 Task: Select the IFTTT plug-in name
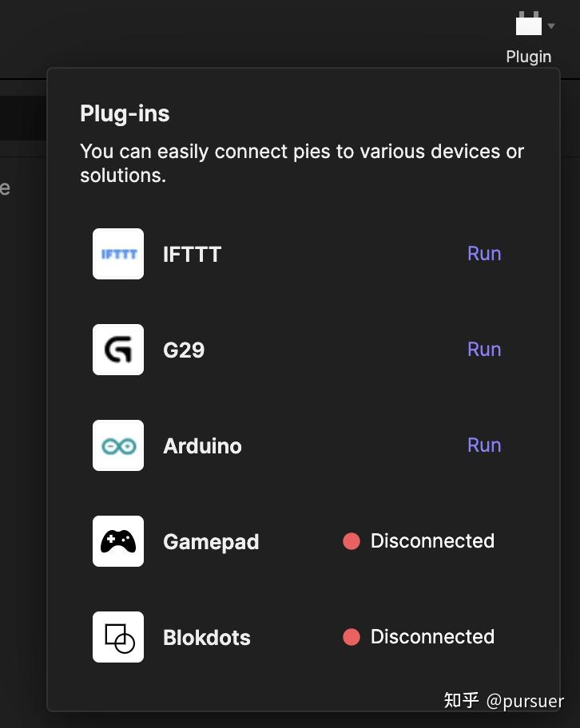tap(192, 255)
